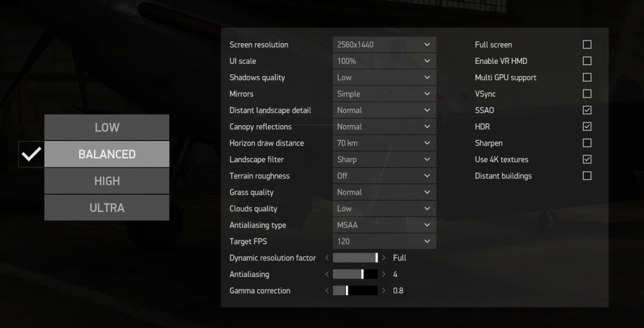
Task: Disable the HDR checkbox
Action: 587,126
